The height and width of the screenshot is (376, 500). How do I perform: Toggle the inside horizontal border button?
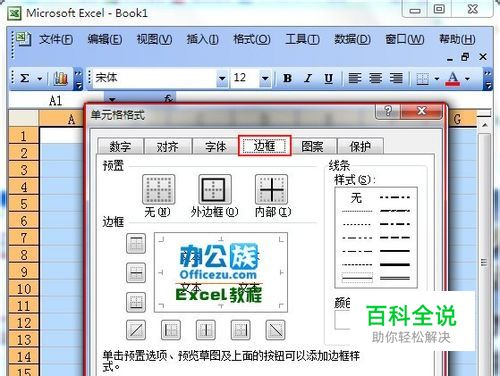(136, 273)
